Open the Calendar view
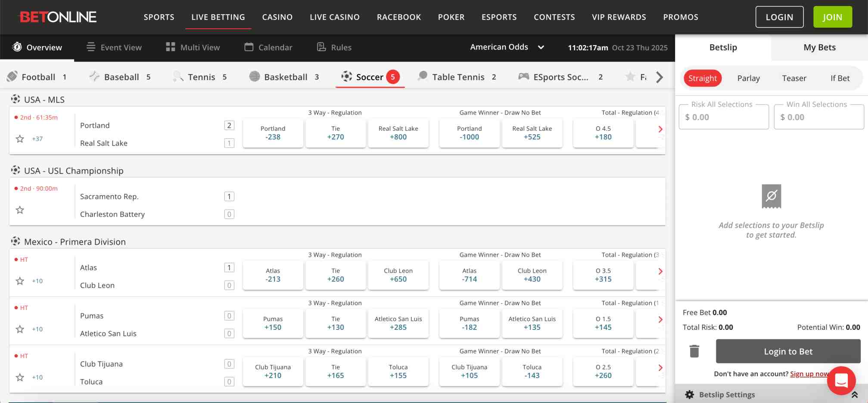Screen dimensions: 868x403 tap(268, 47)
